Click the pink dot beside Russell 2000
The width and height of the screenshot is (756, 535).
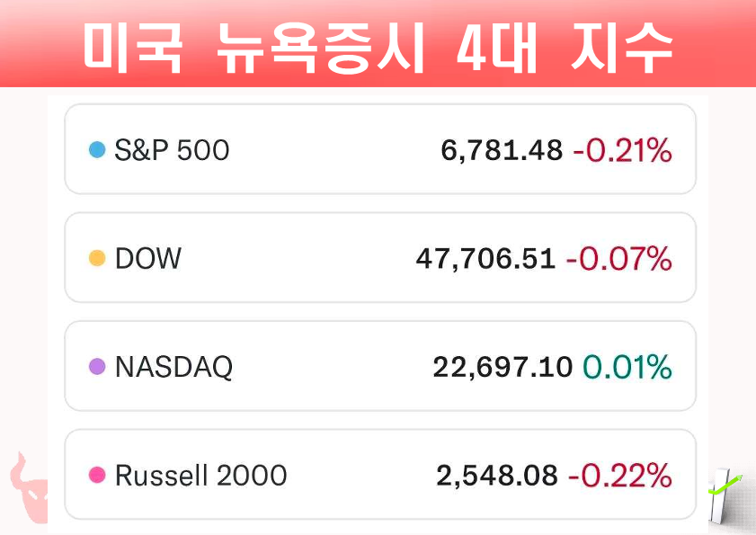97,475
